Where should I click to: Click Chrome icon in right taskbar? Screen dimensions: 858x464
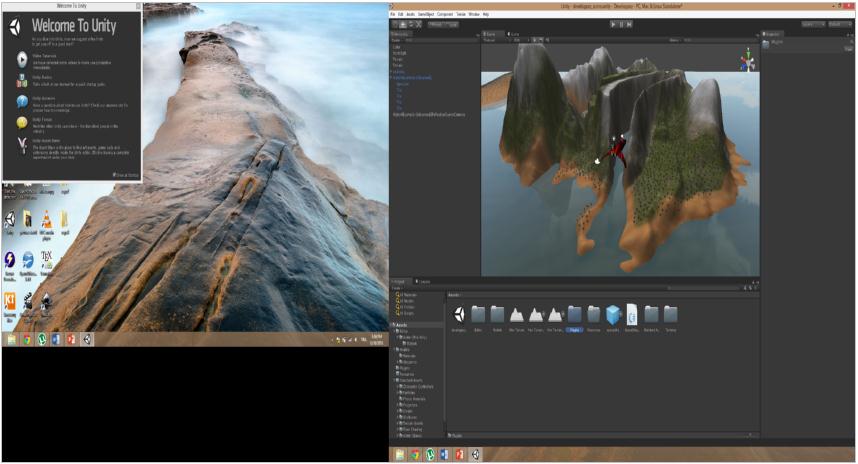(x=415, y=455)
